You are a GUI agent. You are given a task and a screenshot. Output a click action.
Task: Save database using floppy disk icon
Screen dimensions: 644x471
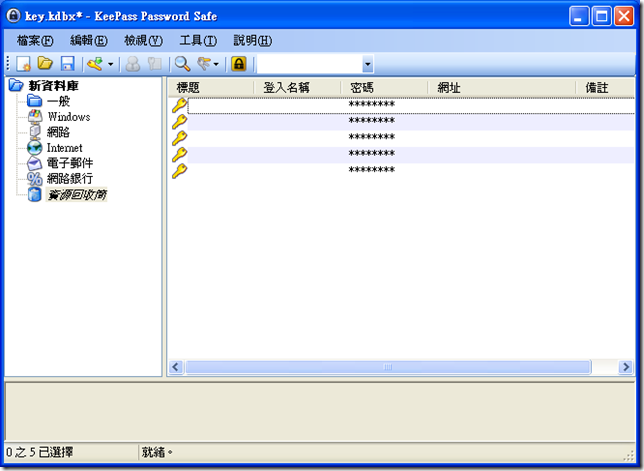click(67, 64)
